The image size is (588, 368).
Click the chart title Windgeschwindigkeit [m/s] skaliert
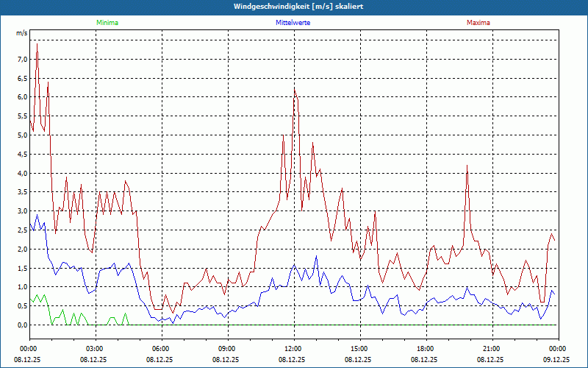tap(293, 7)
